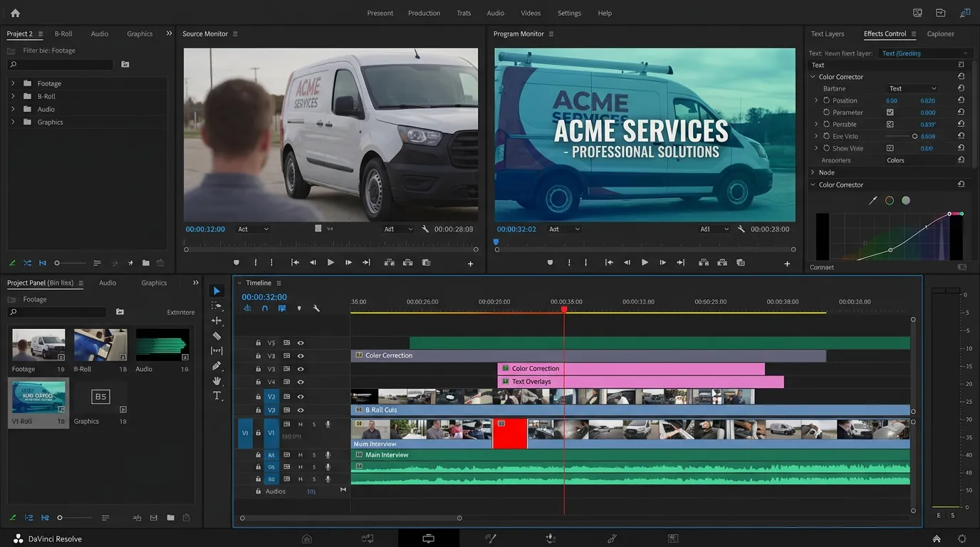Select the Footsge van thumbnail

pos(38,345)
